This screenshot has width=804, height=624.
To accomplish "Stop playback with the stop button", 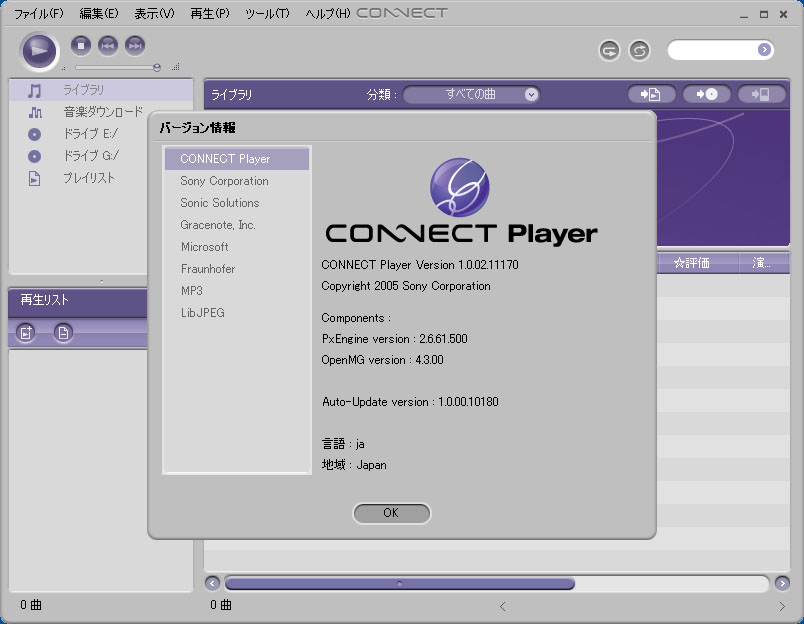I will tap(81, 46).
